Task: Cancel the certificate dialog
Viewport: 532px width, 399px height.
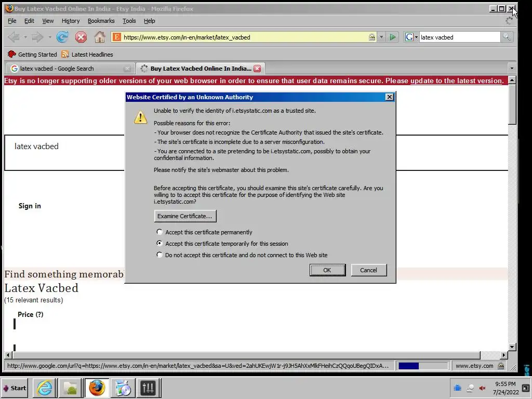Action: tap(369, 270)
